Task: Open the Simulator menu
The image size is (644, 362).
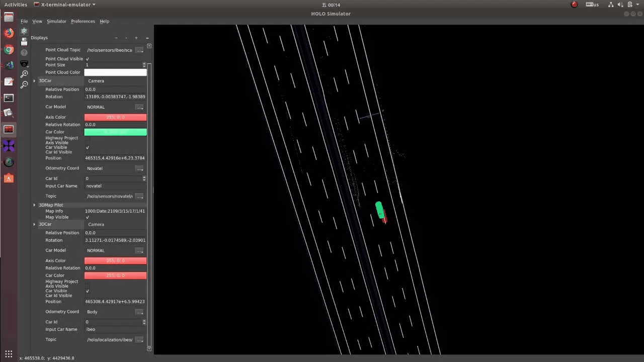Action: [x=56, y=21]
